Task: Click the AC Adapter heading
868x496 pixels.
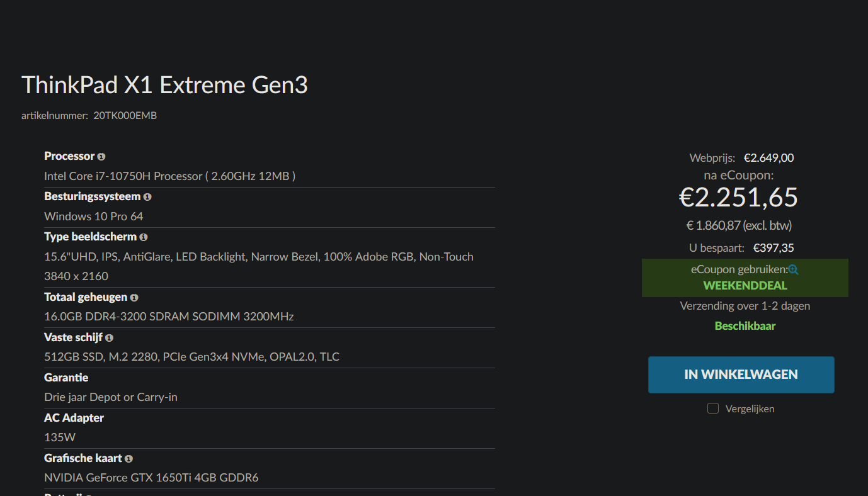Action: pos(74,418)
